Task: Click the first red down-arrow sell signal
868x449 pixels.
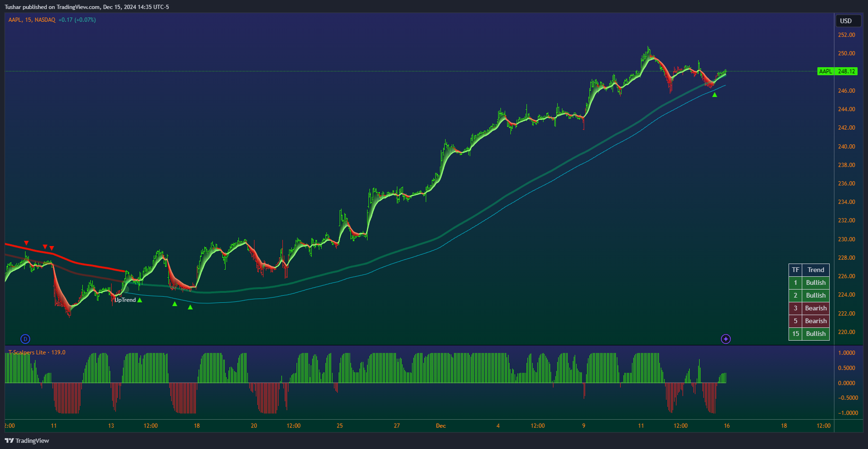Action: coord(26,243)
